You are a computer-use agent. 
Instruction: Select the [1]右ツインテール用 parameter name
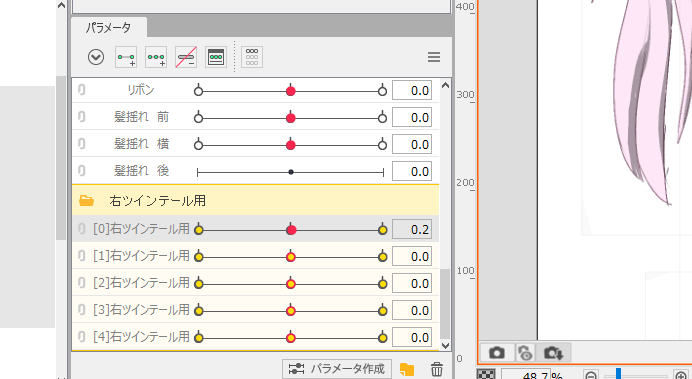tap(141, 256)
